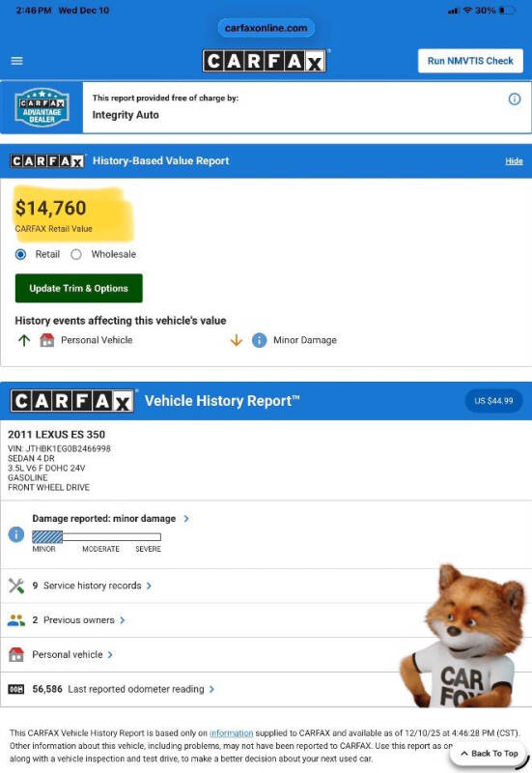This screenshot has height=773, width=532.
Task: Open the hamburger menu icon
Action: [16, 61]
